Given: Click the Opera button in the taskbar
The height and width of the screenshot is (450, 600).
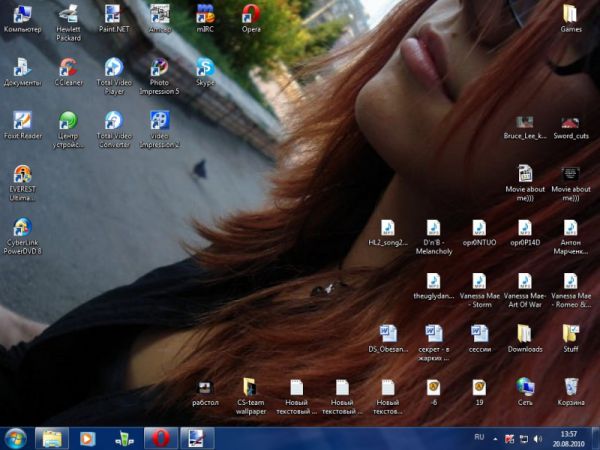Looking at the screenshot, I should coord(159,438).
